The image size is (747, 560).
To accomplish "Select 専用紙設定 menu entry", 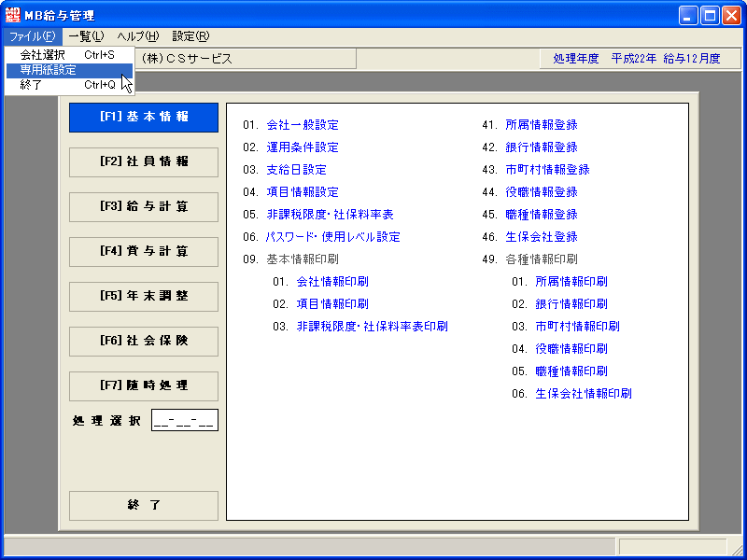I will (69, 70).
